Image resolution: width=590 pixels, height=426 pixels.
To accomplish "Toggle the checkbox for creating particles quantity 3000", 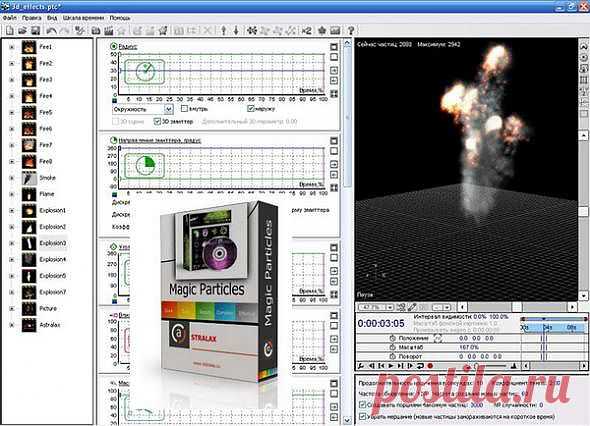I will pos(362,405).
